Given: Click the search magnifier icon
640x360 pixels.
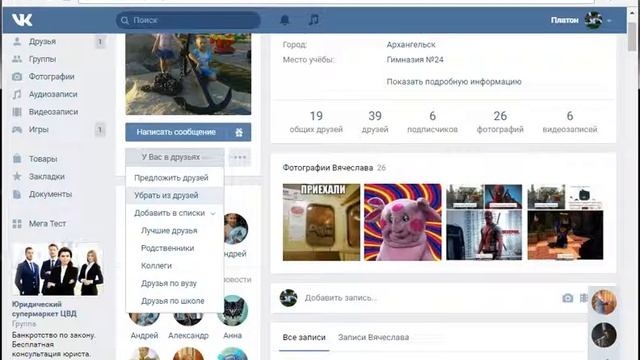Looking at the screenshot, I should coord(125,20).
